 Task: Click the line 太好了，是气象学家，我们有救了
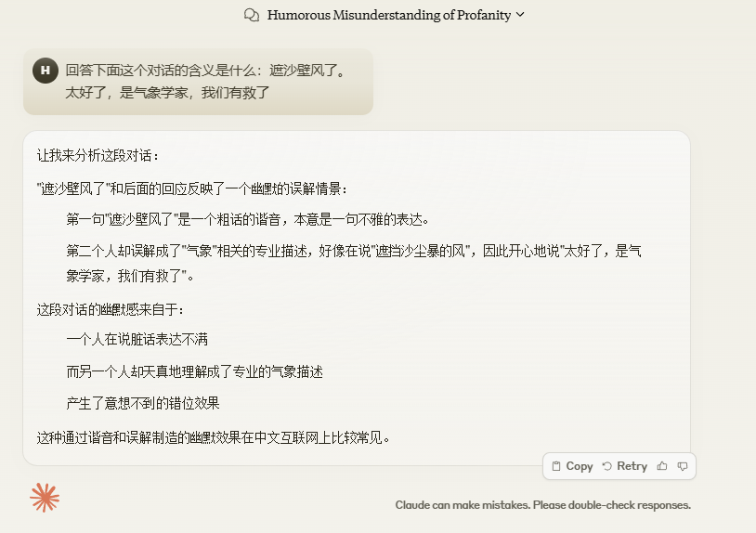(167, 93)
